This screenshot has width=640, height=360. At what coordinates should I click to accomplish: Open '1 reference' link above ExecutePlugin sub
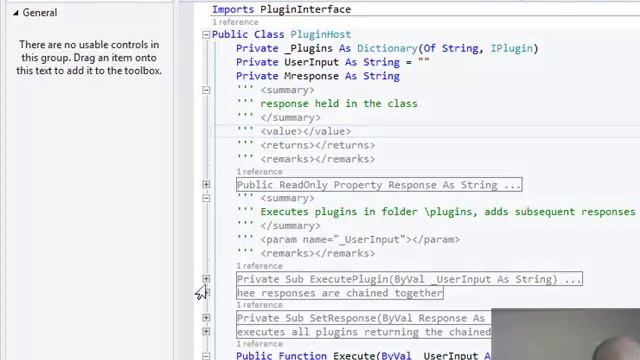click(x=260, y=266)
